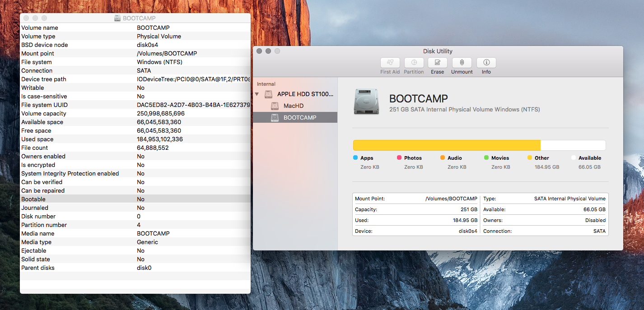644x310 pixels.
Task: Click the Partition toolbar icon
Action: (414, 63)
